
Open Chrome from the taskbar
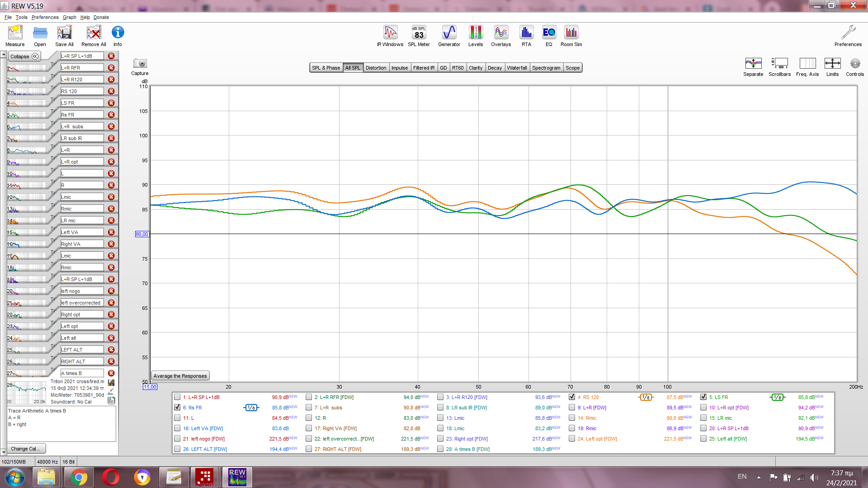pyautogui.click(x=79, y=477)
